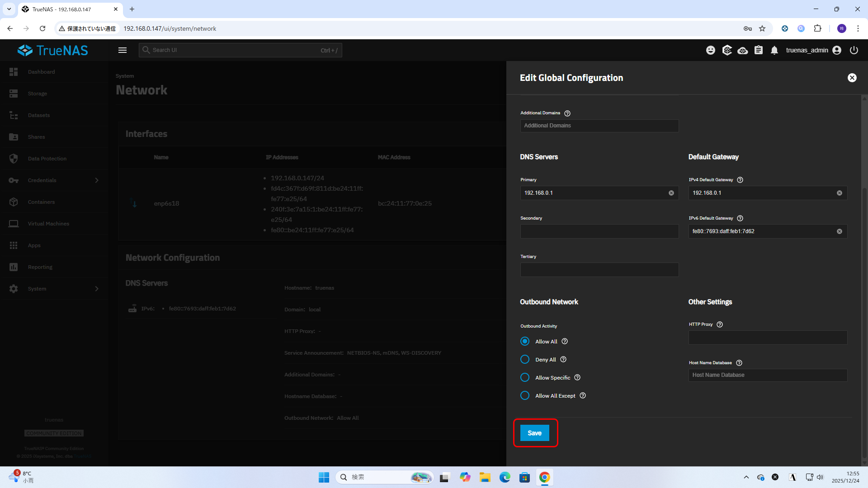Click the Save button
The width and height of the screenshot is (868, 488).
(x=534, y=433)
